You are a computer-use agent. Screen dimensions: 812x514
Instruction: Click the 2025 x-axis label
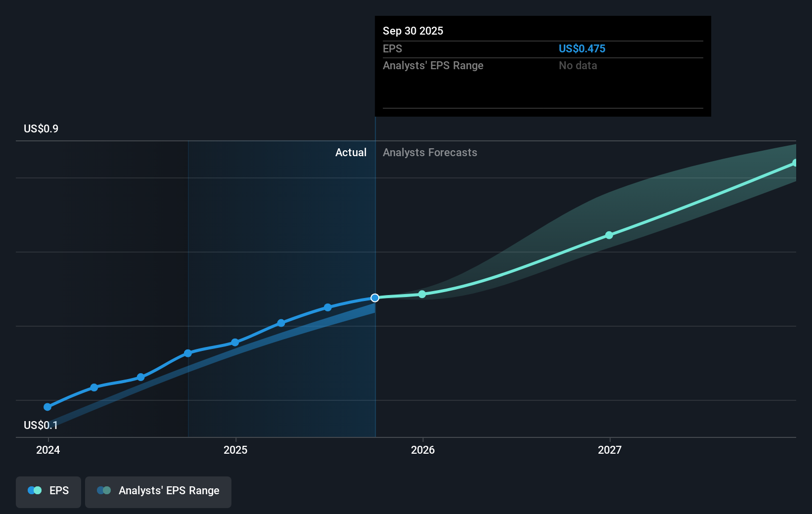(235, 450)
